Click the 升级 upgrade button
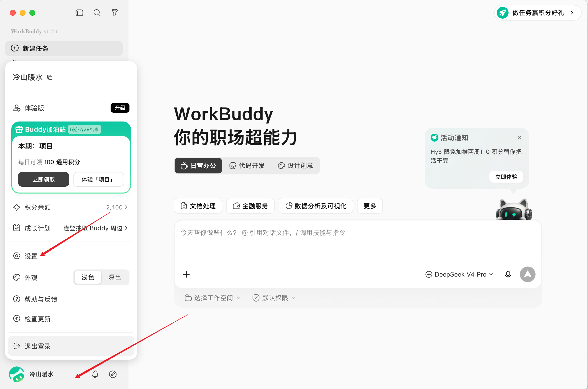Screen dimensions: 588x389 [120, 108]
